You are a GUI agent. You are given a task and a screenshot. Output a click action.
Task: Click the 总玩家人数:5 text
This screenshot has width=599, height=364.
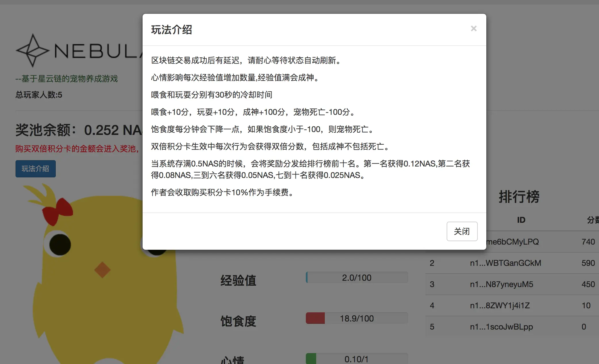pyautogui.click(x=39, y=95)
